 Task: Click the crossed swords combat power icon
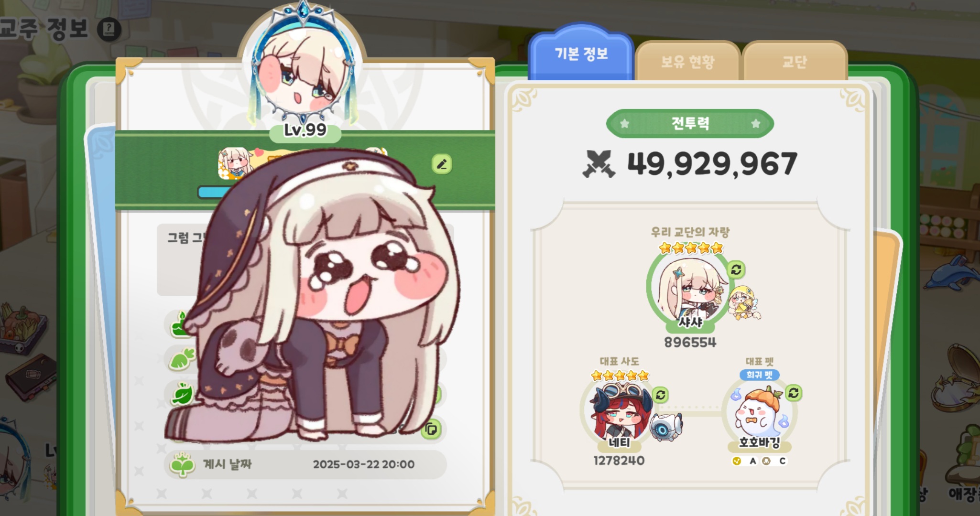click(598, 164)
